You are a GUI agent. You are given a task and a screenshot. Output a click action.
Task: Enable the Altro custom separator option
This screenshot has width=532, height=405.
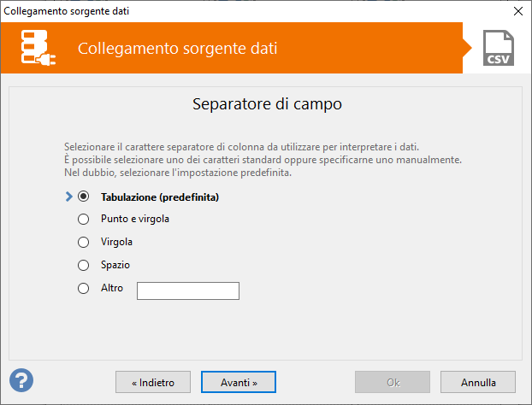click(x=84, y=289)
